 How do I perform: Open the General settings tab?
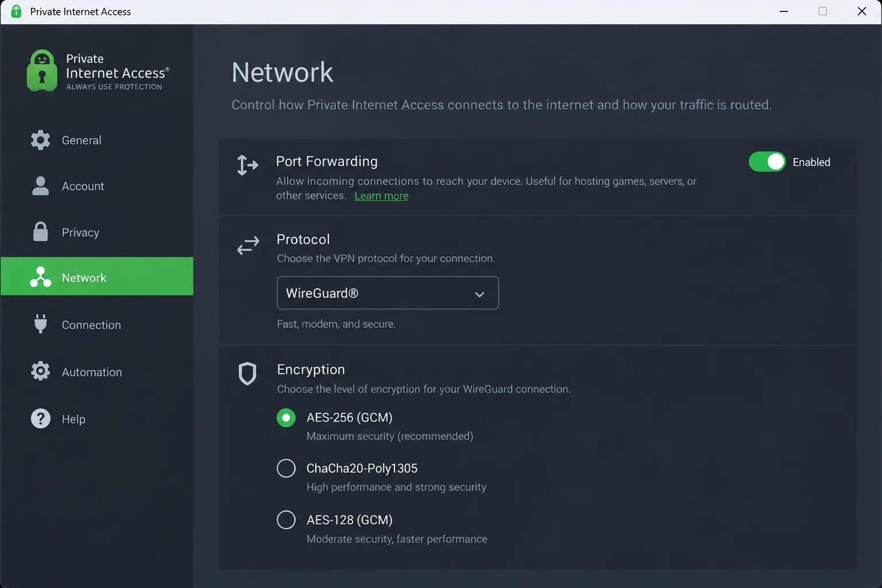tap(97, 140)
